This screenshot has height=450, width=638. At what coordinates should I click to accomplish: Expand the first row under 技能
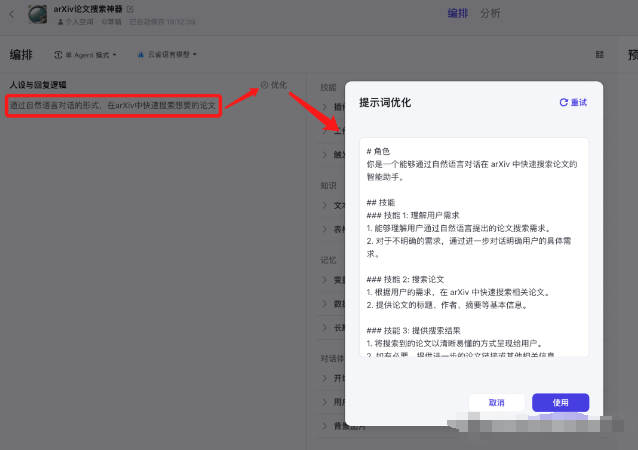pos(324,107)
